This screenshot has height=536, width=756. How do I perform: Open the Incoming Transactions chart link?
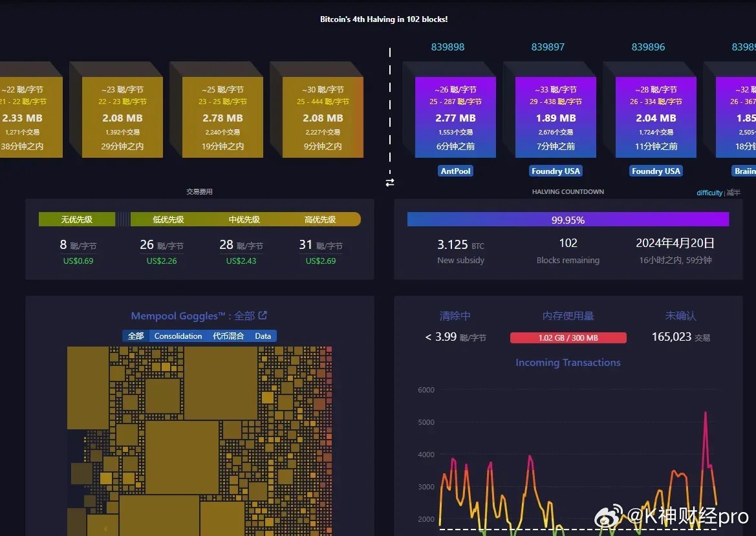coord(568,363)
